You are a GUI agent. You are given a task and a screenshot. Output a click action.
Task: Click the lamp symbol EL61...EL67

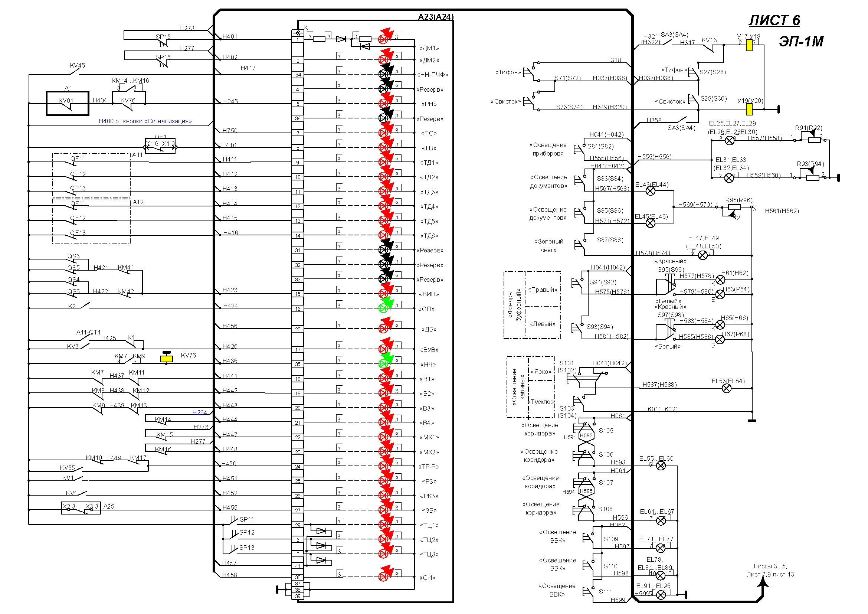661,520
